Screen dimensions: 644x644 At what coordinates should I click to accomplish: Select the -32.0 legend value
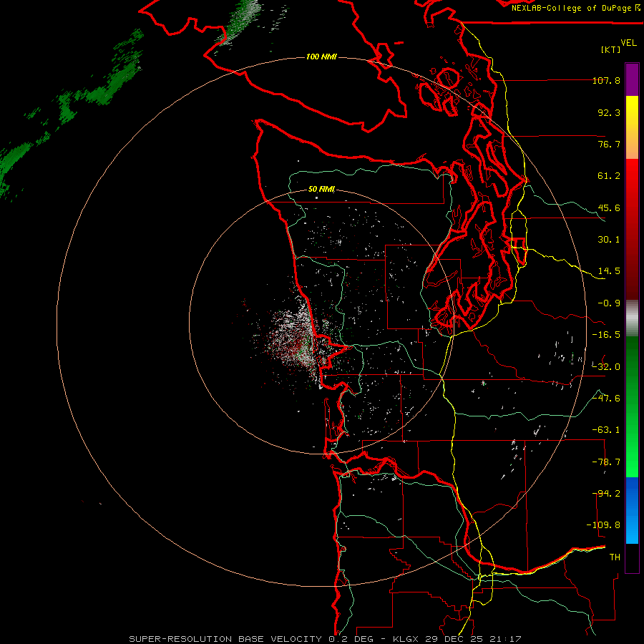coord(606,367)
